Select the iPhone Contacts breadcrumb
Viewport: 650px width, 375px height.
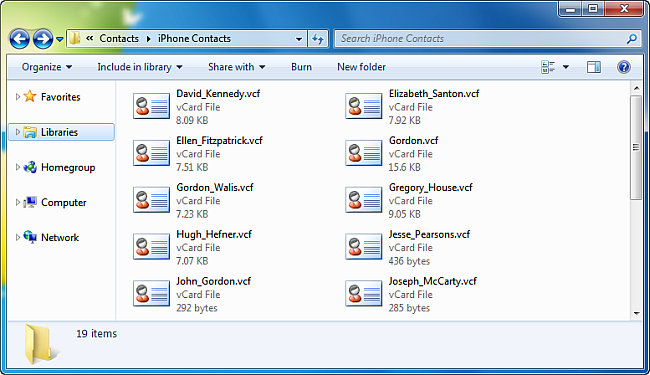click(194, 39)
